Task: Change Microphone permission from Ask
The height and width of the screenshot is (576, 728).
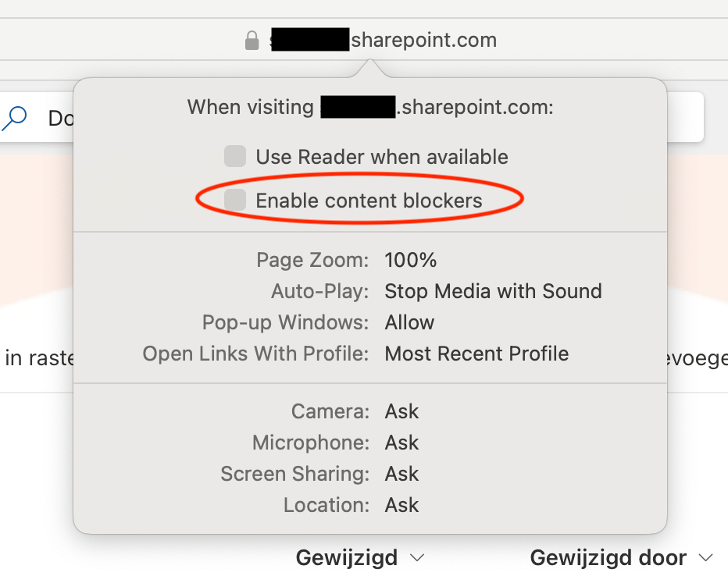Action: click(401, 443)
